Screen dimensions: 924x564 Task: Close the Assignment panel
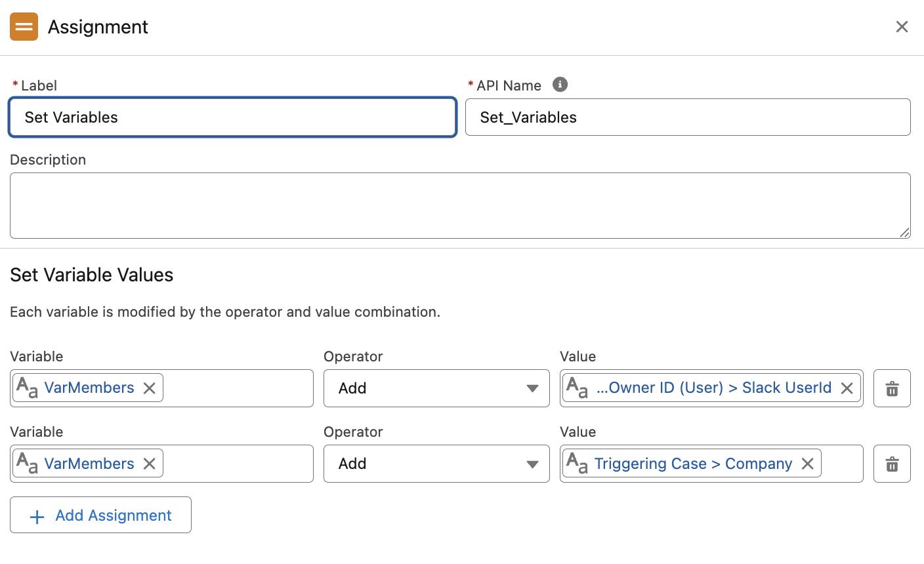click(902, 27)
